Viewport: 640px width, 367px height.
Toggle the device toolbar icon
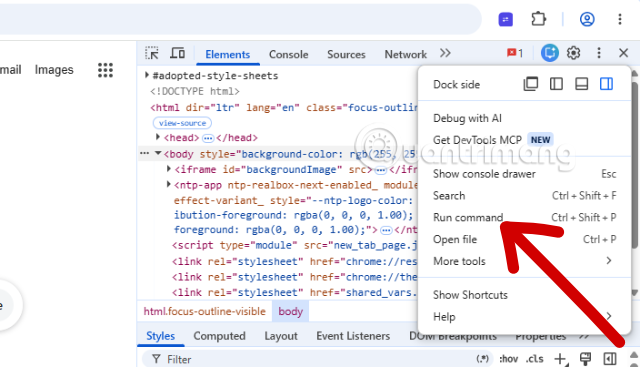click(x=178, y=53)
